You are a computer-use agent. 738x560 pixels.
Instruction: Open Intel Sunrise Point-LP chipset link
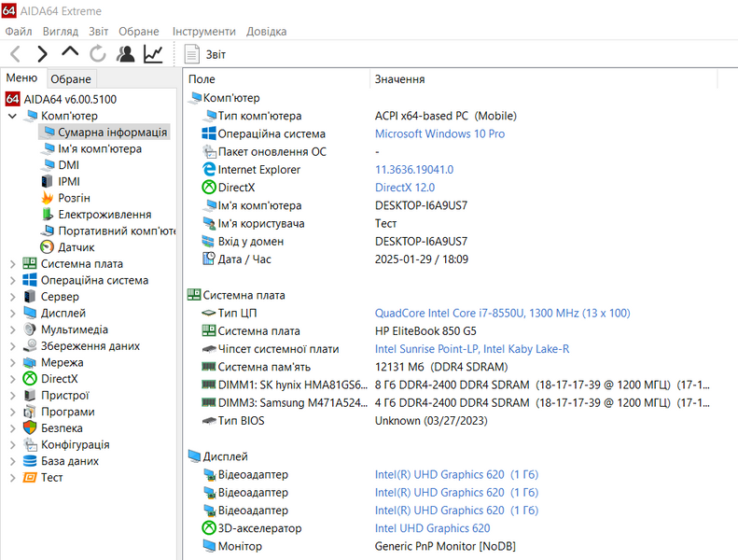[x=472, y=349]
